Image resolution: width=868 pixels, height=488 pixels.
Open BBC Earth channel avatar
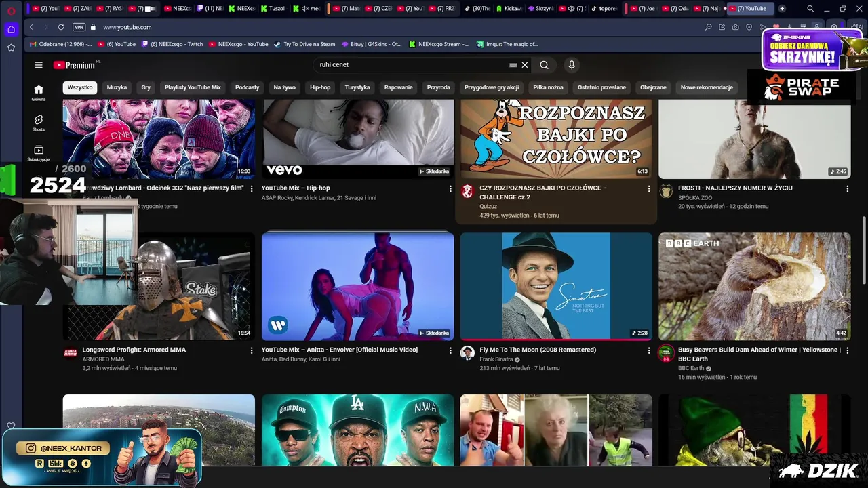point(666,352)
